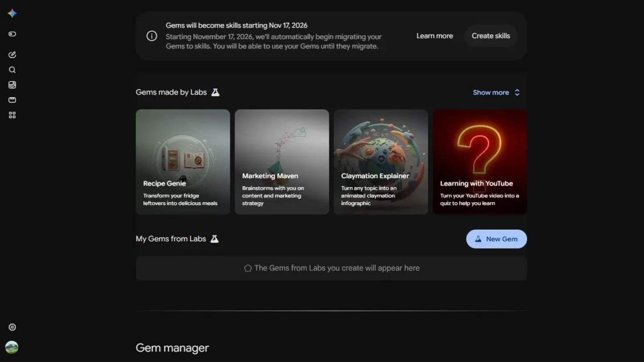Click the Gemini sparkle logo
This screenshot has height=362, width=644.
(12, 13)
